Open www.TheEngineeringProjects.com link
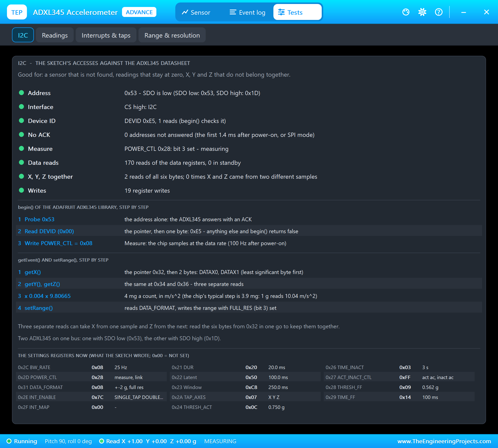 click(444, 441)
